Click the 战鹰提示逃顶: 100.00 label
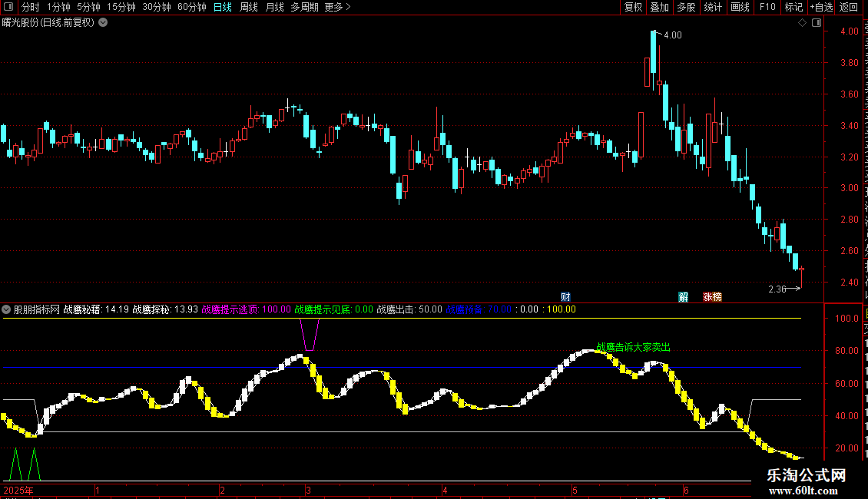This screenshot has width=868, height=499. pos(247,310)
